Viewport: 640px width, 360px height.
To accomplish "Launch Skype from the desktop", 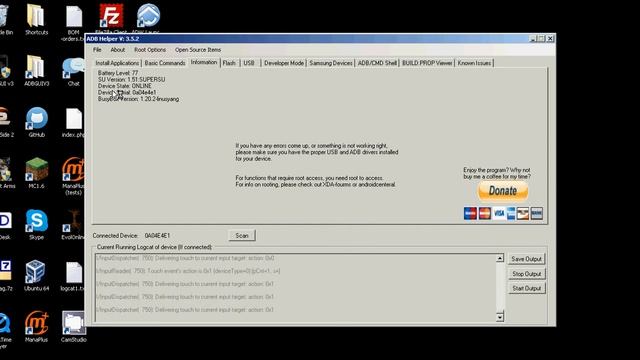I will click(x=36, y=224).
